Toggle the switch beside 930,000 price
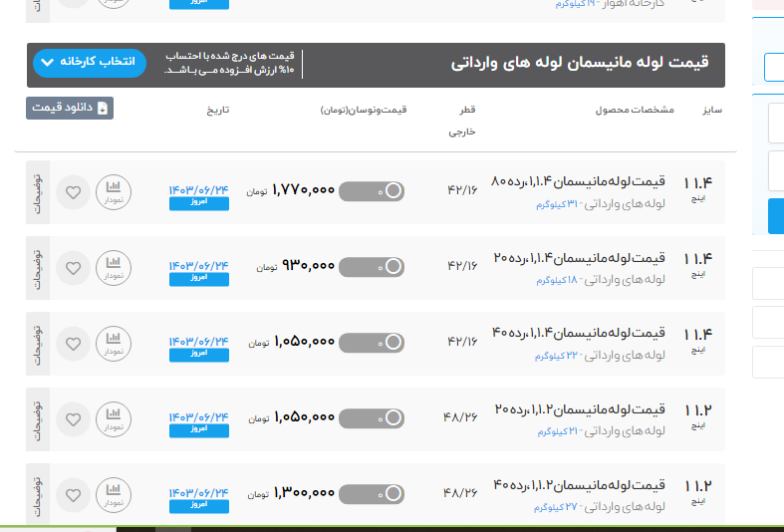Viewport: 784px width, 532px height. (x=372, y=267)
